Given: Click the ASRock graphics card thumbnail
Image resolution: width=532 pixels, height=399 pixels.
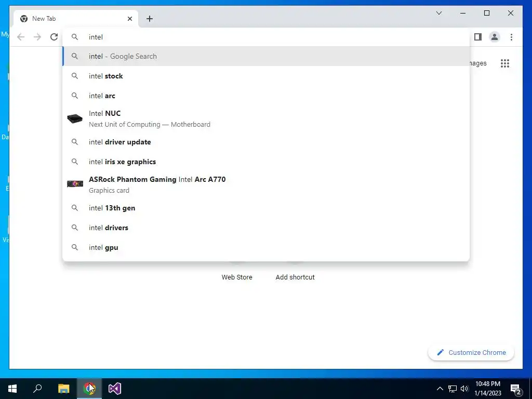Looking at the screenshot, I should point(75,184).
